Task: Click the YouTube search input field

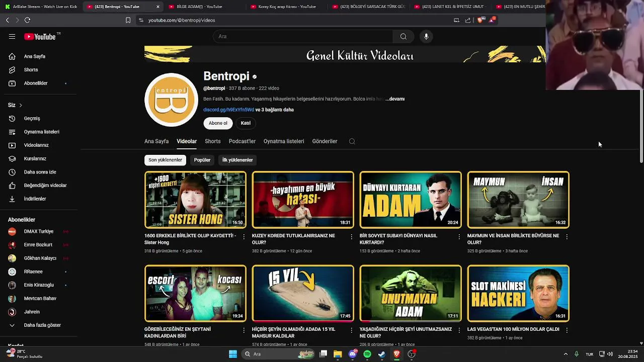Action: [303, 36]
